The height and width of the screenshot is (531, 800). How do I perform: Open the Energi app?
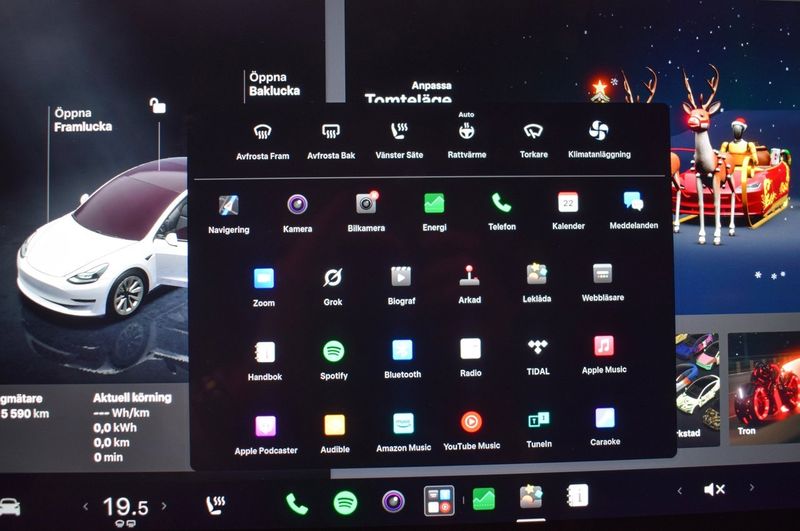click(434, 211)
